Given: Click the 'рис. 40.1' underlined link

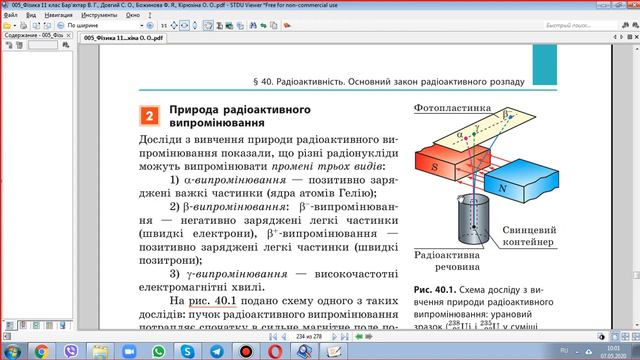Looking at the screenshot, I should [212, 301].
